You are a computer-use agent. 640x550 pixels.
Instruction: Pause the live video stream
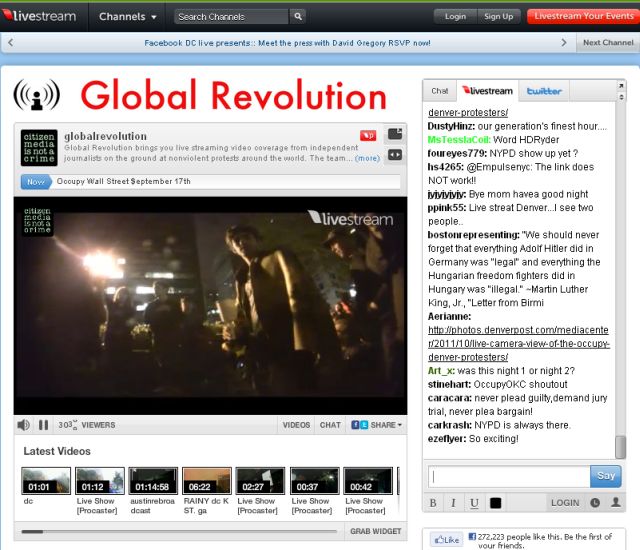click(44, 425)
